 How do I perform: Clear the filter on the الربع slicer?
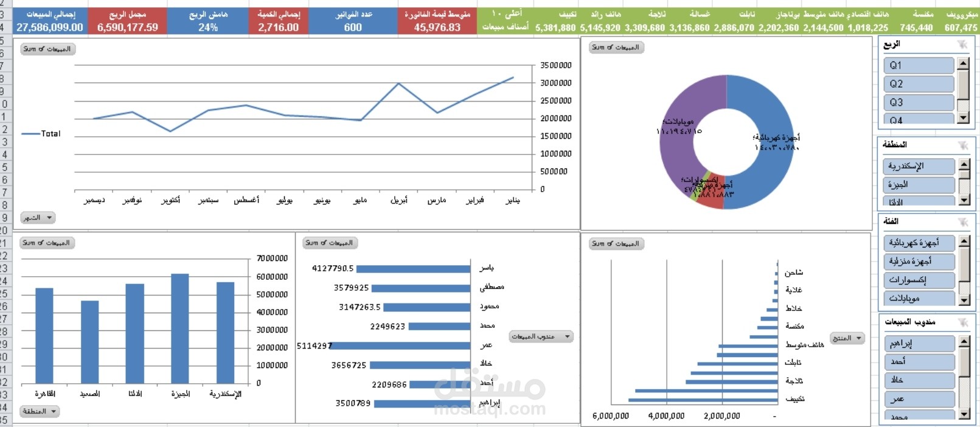tap(962, 44)
